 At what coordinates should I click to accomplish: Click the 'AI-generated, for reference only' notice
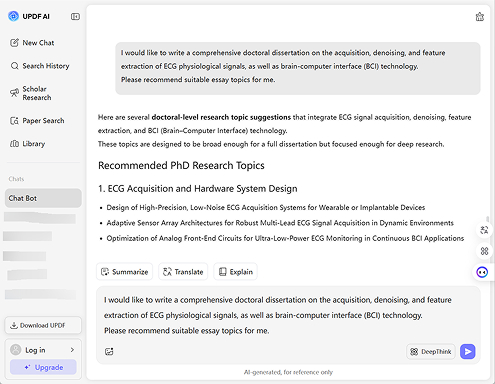coord(288,372)
